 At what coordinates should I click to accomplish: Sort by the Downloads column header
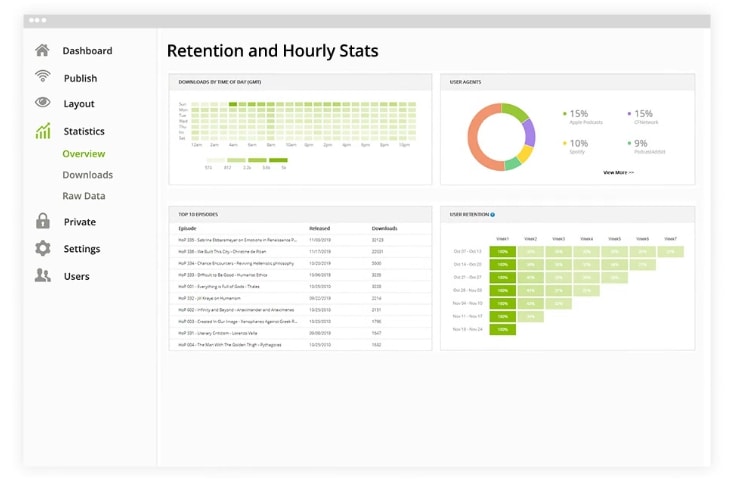[384, 229]
